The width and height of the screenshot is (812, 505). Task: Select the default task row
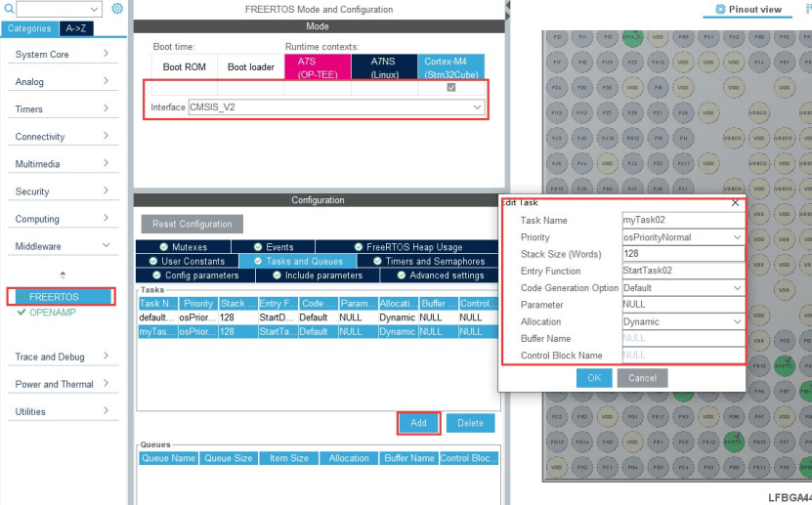tap(318, 317)
